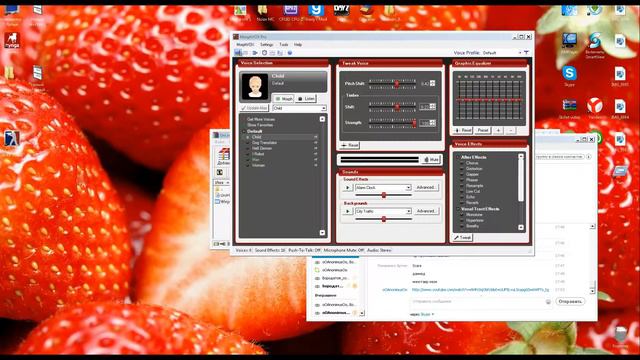Open the Help menu
The width and height of the screenshot is (640, 360).
pos(298,44)
